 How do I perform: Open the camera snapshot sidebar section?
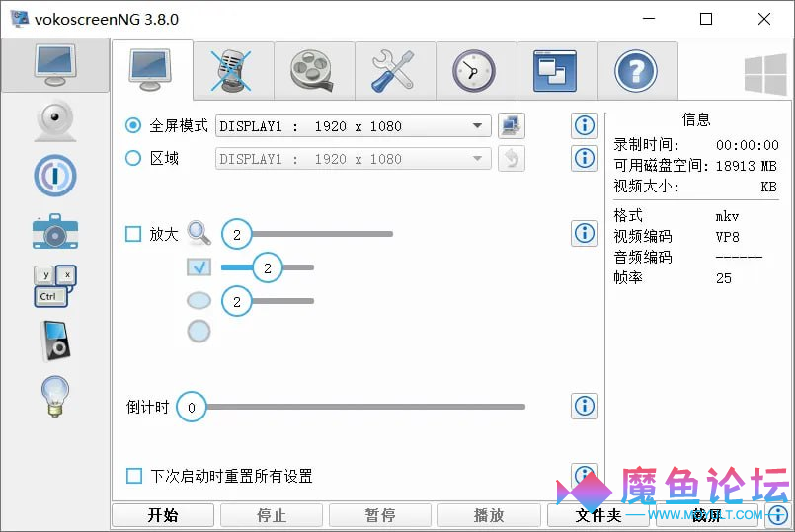click(x=55, y=232)
